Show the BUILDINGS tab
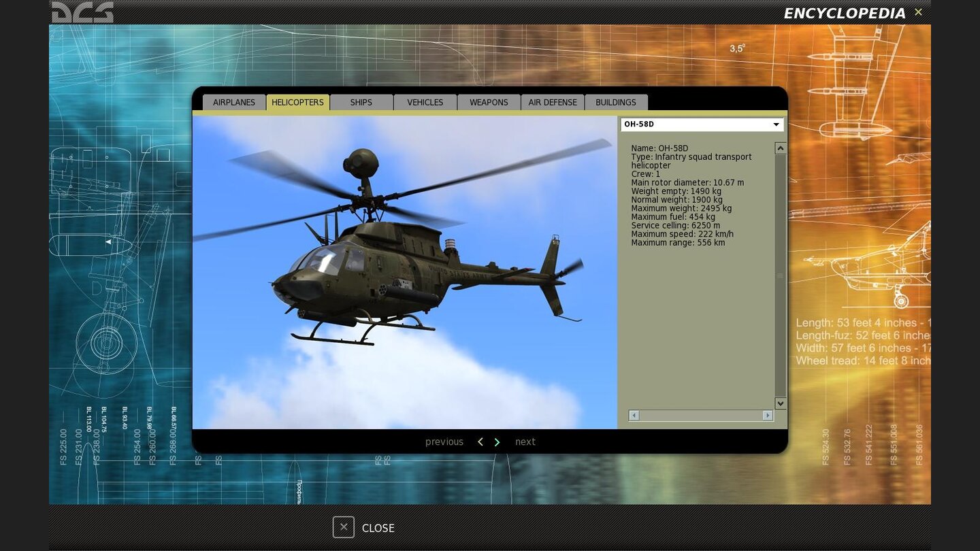Viewport: 980px width, 551px height. click(616, 102)
